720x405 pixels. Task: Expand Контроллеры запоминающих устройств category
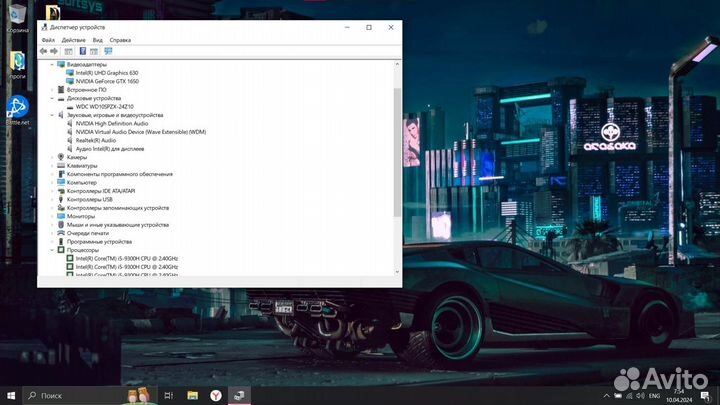coord(52,208)
